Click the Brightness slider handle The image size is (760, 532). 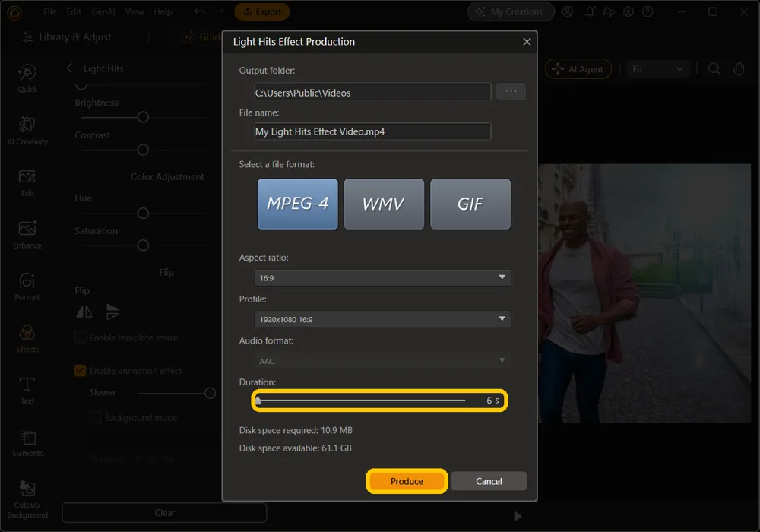click(143, 117)
